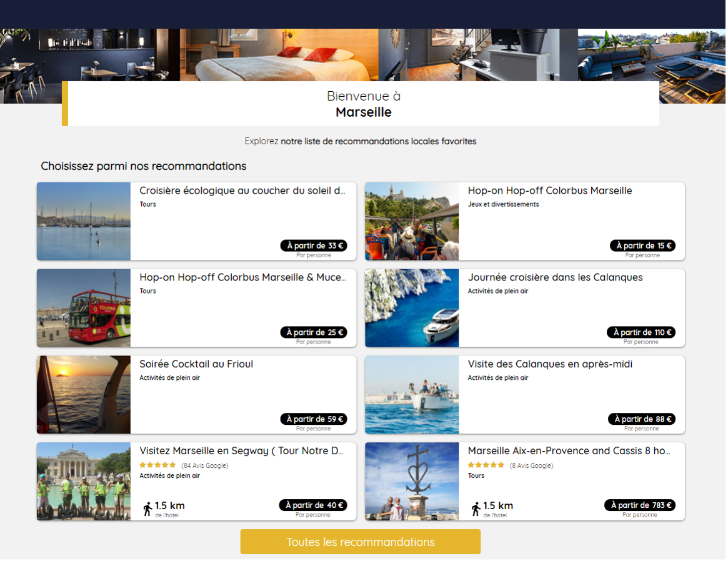Open Croisière écologique au coucher du soleil title
This screenshot has height=561, width=728.
click(x=243, y=191)
